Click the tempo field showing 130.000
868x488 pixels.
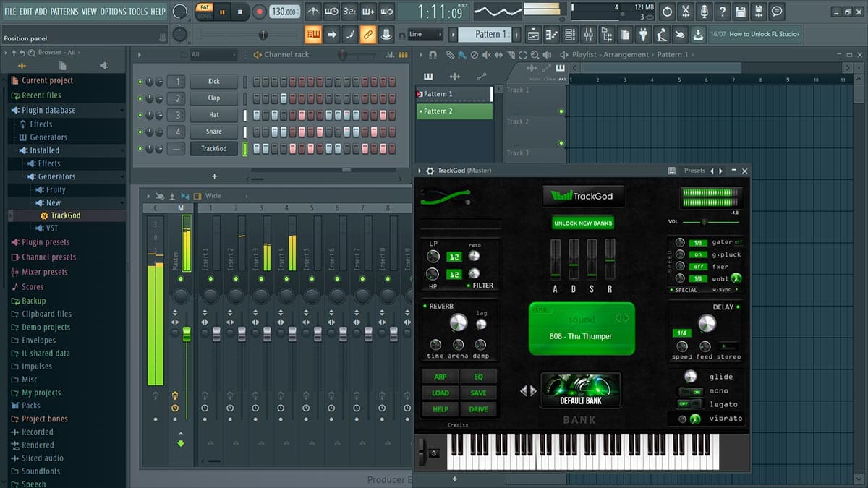tap(285, 12)
